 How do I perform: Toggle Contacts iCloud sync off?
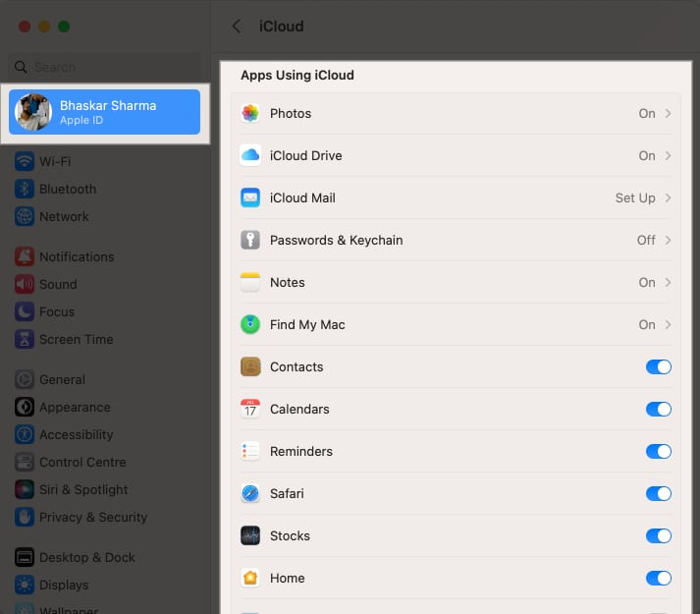coord(658,366)
